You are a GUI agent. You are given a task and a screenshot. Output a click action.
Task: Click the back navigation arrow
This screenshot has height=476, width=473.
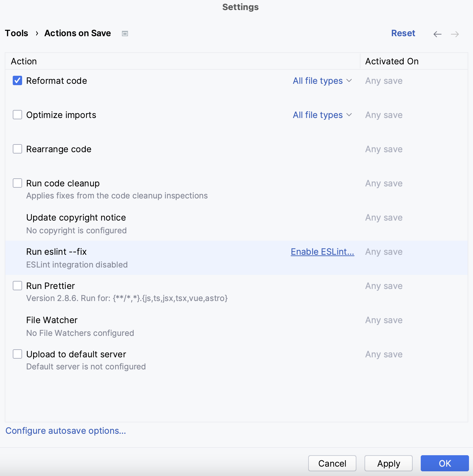pyautogui.click(x=437, y=34)
